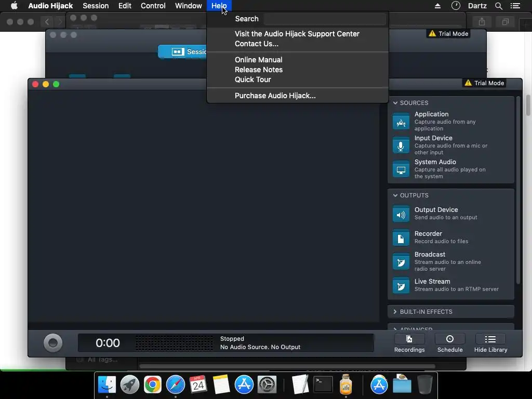Open TextEdit in the Dock
The image size is (532, 399).
click(300, 384)
